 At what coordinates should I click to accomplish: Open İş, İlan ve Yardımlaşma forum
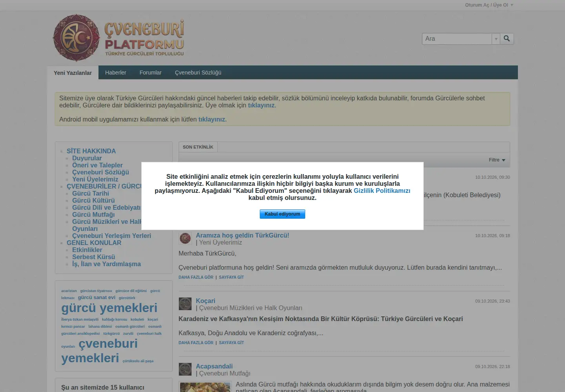106,264
